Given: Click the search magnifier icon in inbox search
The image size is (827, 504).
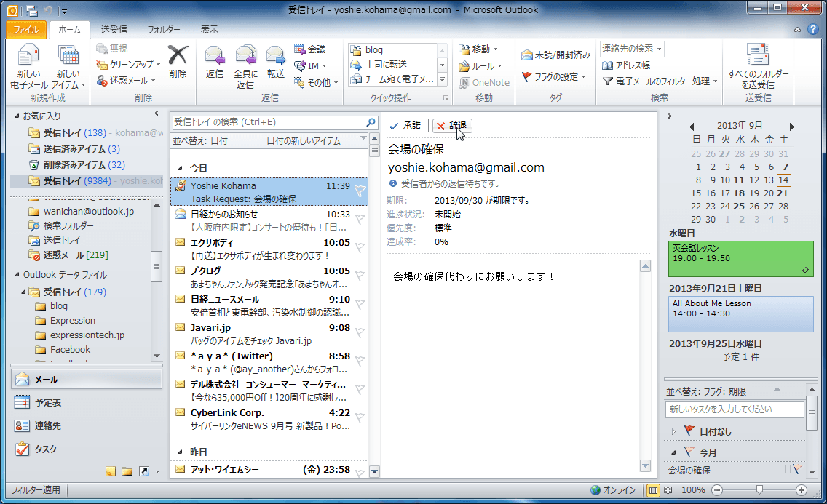Looking at the screenshot, I should pos(371,122).
